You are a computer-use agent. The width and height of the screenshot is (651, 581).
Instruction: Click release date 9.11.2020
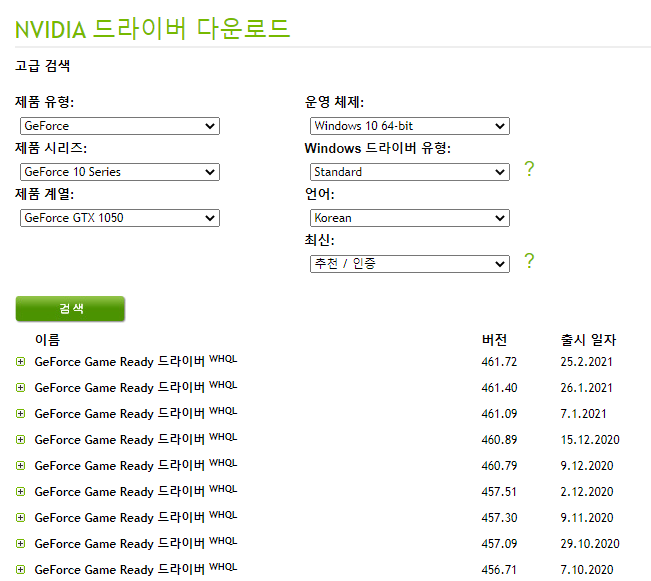pos(587,517)
